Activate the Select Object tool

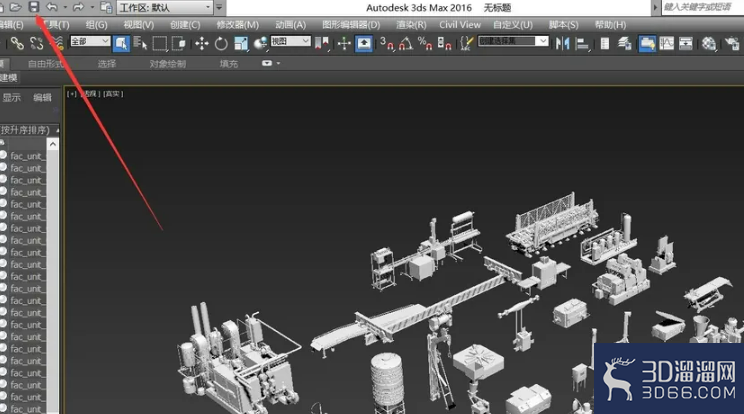coord(121,44)
